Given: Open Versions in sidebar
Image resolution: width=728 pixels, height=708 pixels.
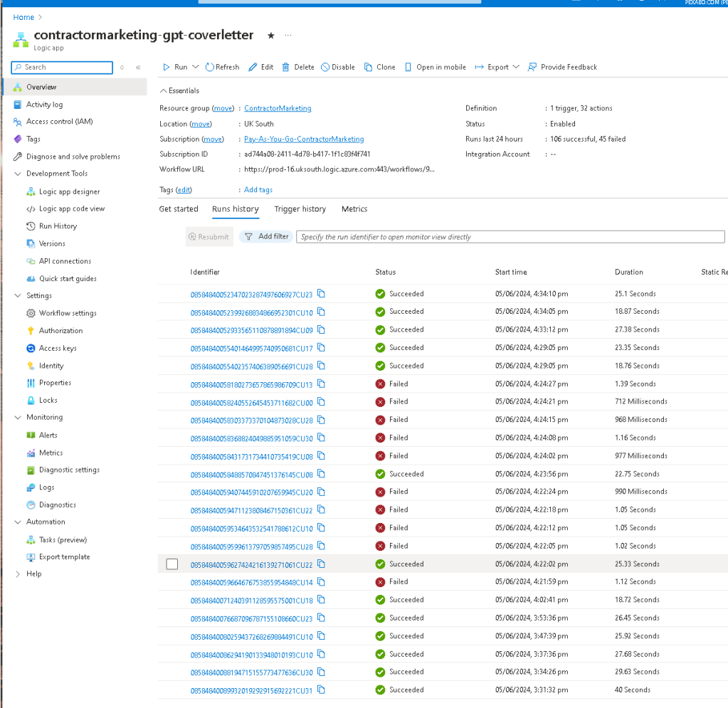Looking at the screenshot, I should coord(52,244).
